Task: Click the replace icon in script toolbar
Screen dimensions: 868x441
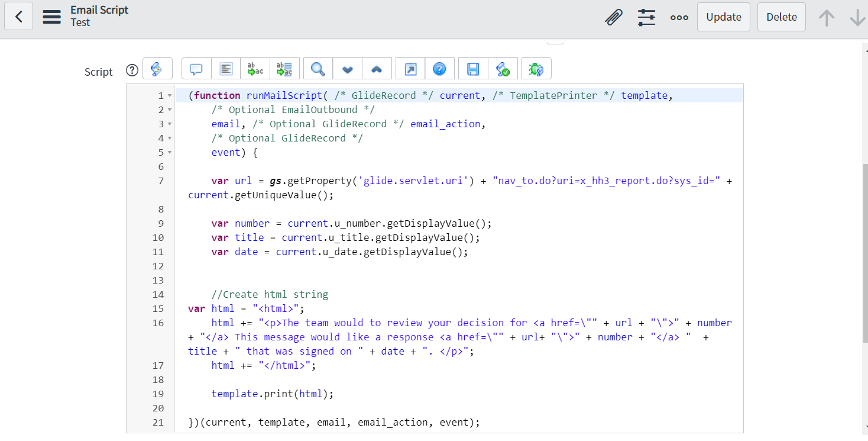Action: (x=255, y=69)
